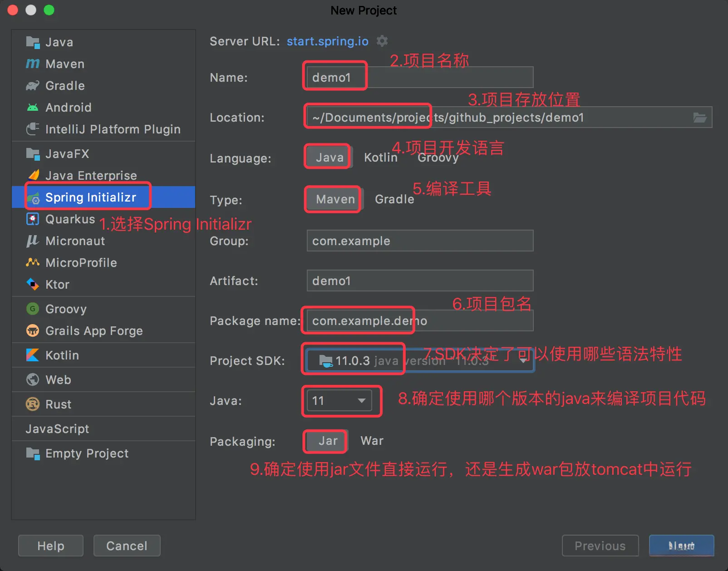This screenshot has height=571, width=728.
Task: Select the Grails App Forge icon
Action: point(33,331)
